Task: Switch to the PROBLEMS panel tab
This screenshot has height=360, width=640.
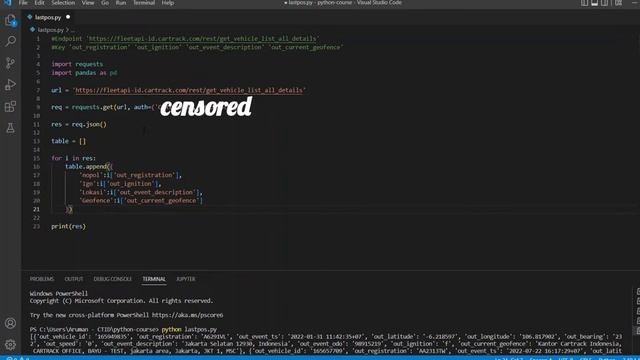Action: [42, 279]
